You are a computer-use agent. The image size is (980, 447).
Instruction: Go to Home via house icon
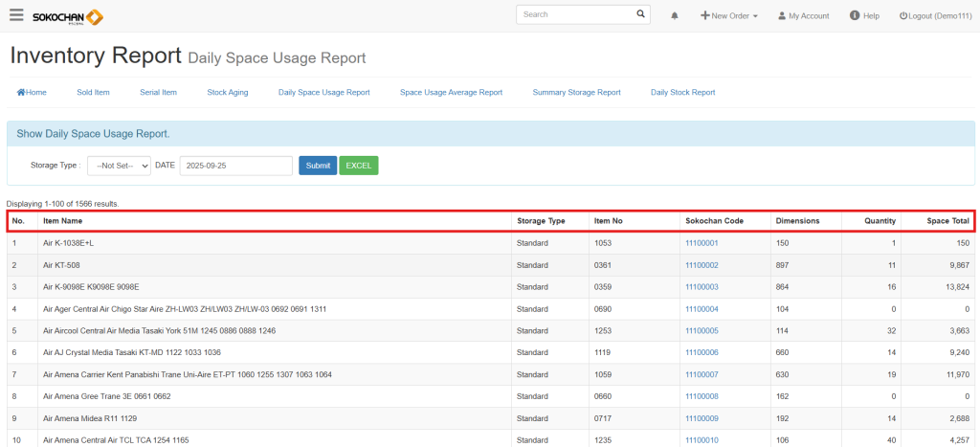[32, 93]
